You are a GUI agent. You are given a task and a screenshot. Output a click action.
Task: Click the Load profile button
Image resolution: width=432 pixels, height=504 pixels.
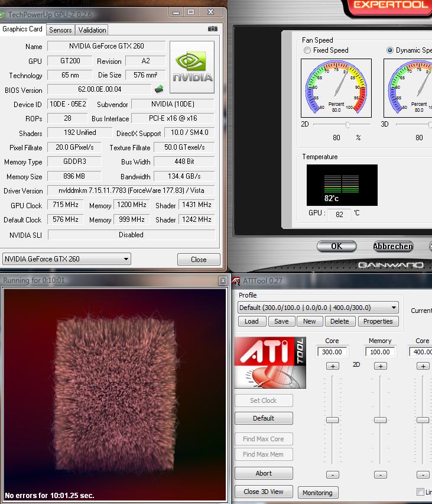coord(252,321)
